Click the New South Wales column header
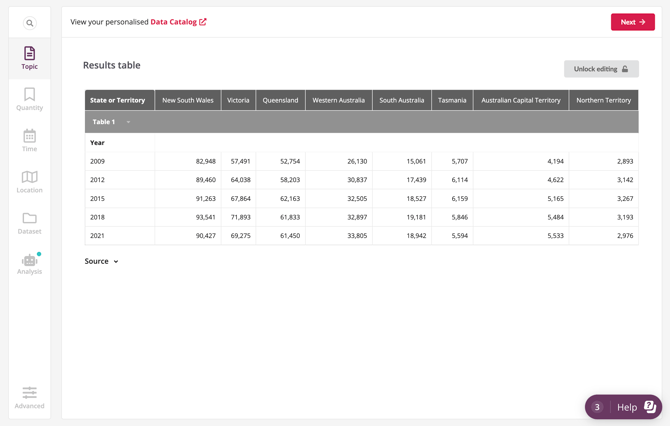The height and width of the screenshot is (426, 670). pos(188,100)
